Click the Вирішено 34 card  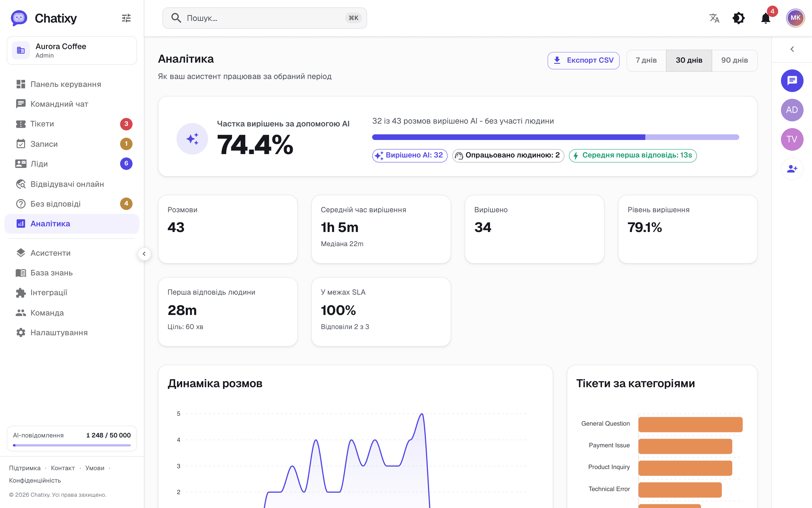(535, 229)
